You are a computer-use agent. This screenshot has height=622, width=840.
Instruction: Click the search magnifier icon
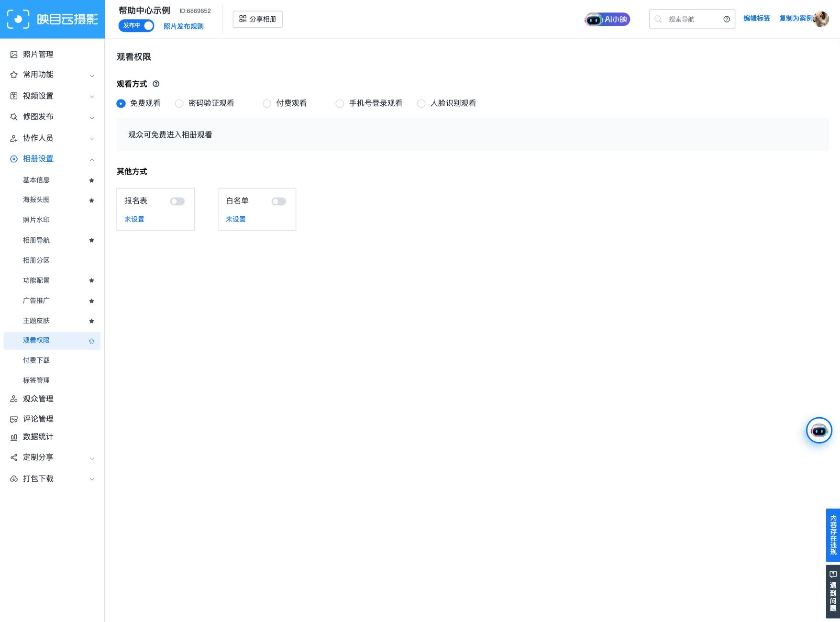pos(658,19)
